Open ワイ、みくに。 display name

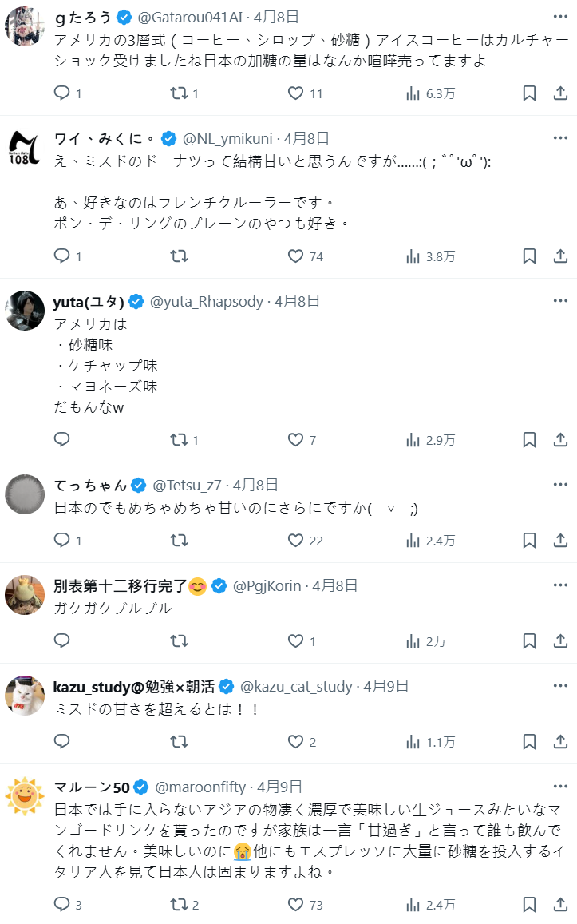(106, 138)
